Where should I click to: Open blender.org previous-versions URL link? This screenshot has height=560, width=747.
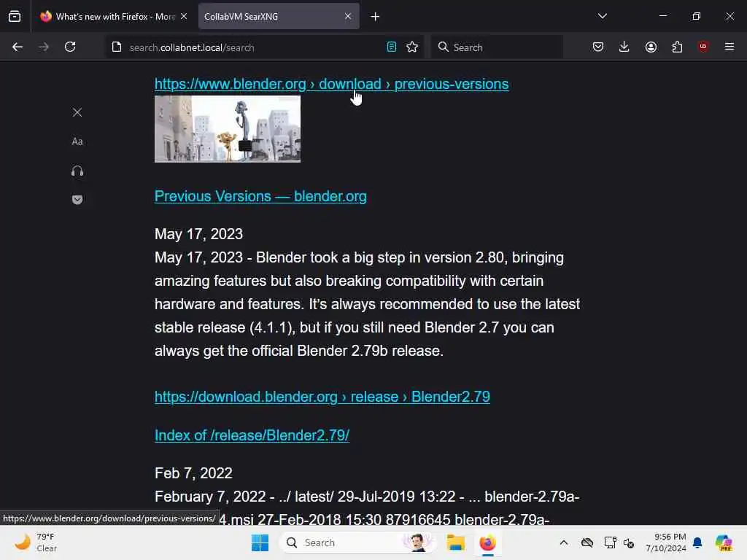point(332,84)
